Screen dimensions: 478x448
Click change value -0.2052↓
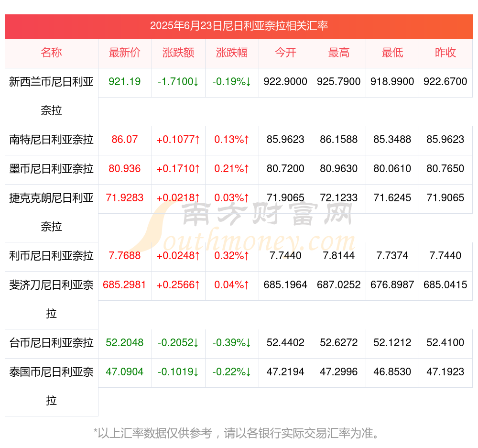[x=178, y=343]
